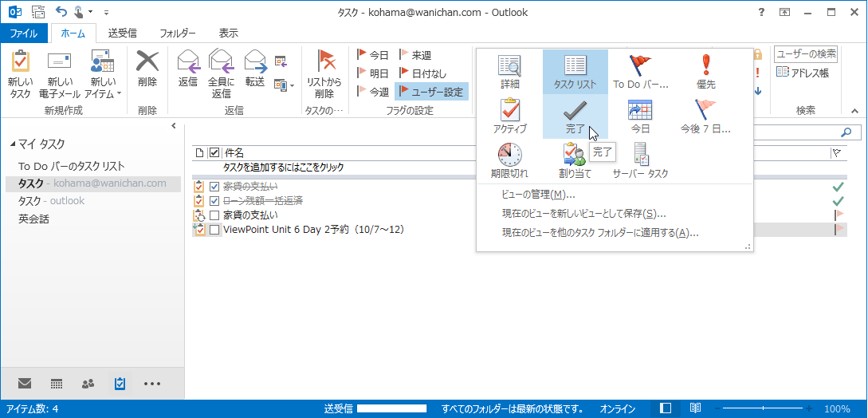Switch to reading view in status bar

695,408
